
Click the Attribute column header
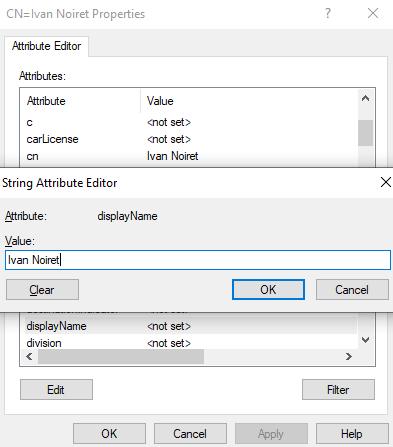(x=80, y=101)
